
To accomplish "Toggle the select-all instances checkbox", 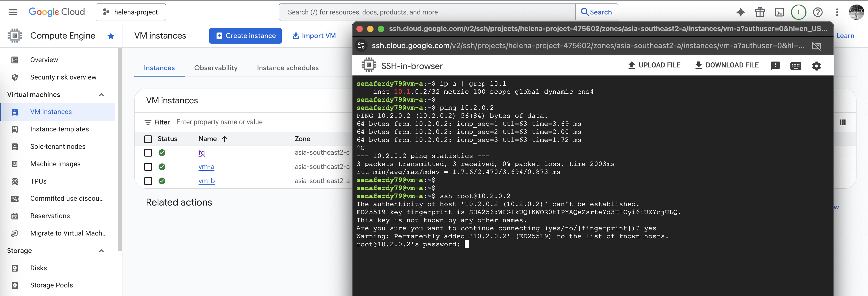I will click(x=148, y=139).
